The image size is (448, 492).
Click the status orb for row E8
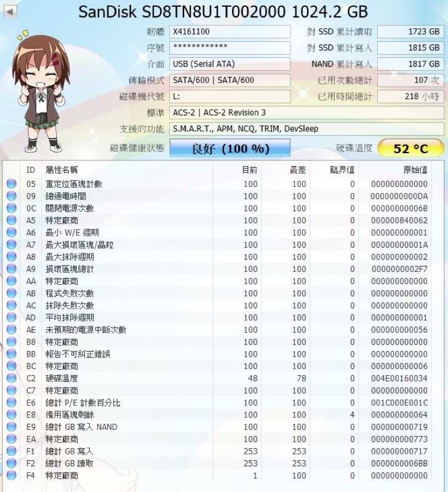11,415
